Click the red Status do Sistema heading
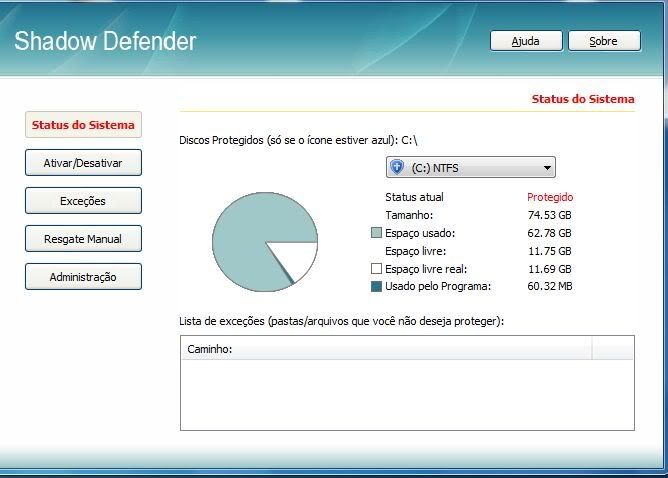 pos(583,99)
